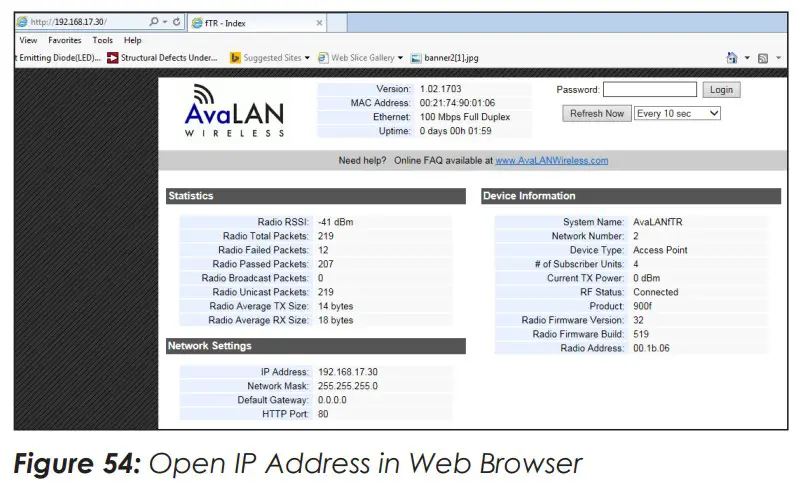Image resolution: width=797 pixels, height=485 pixels.
Task: Open the View menu
Action: point(28,40)
